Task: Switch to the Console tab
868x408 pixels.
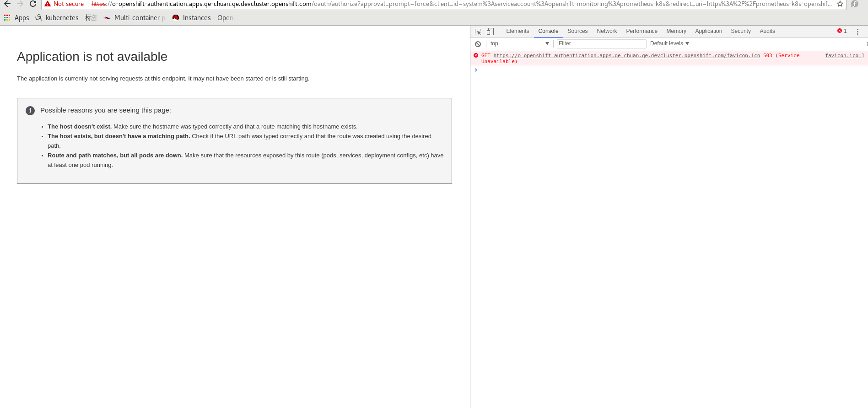Action: pyautogui.click(x=548, y=31)
